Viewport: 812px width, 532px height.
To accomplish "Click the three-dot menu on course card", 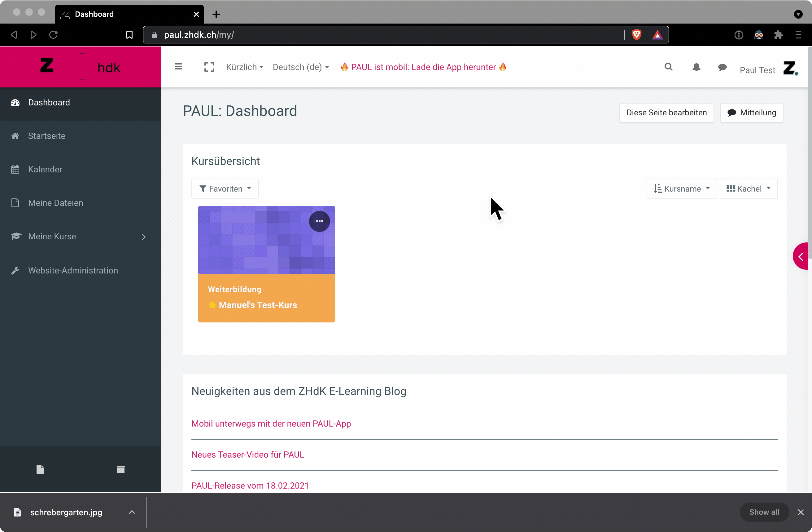I will [319, 221].
